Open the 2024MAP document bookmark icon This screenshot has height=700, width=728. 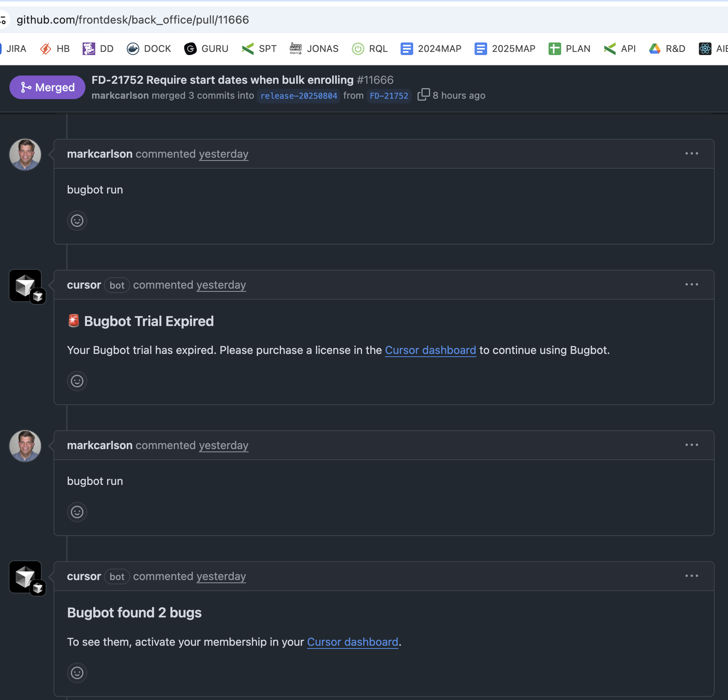pos(407,49)
